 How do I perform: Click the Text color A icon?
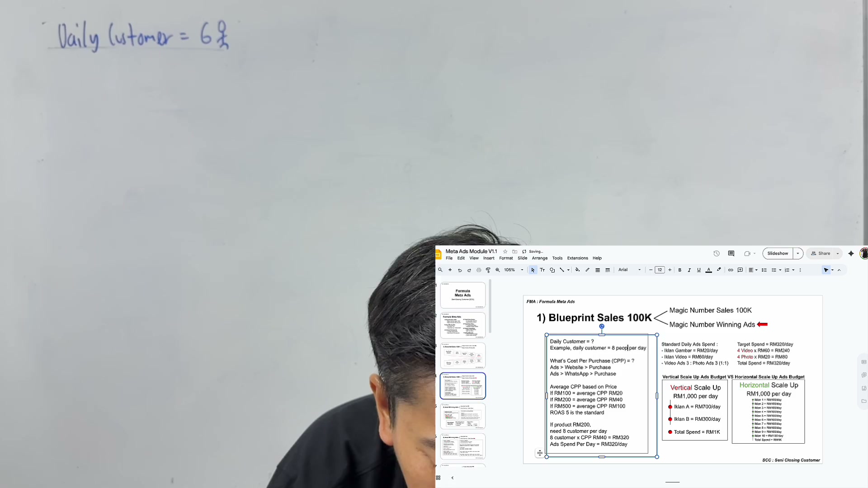pos(709,270)
